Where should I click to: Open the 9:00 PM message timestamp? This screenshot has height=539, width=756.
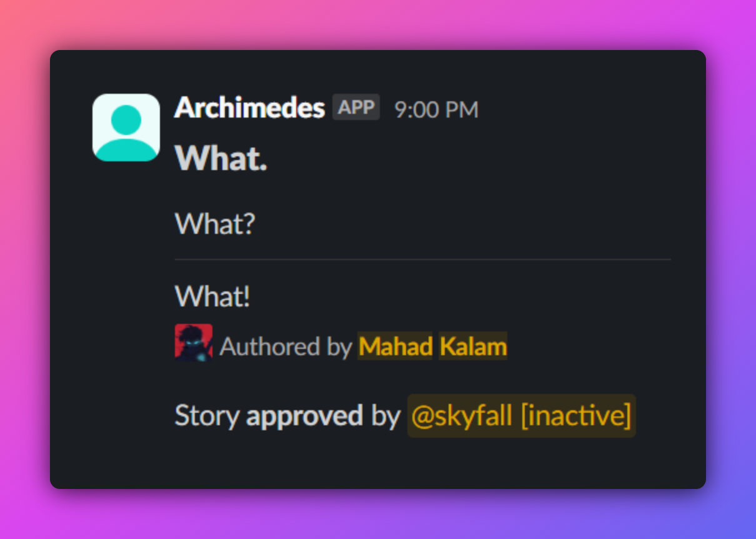[436, 110]
